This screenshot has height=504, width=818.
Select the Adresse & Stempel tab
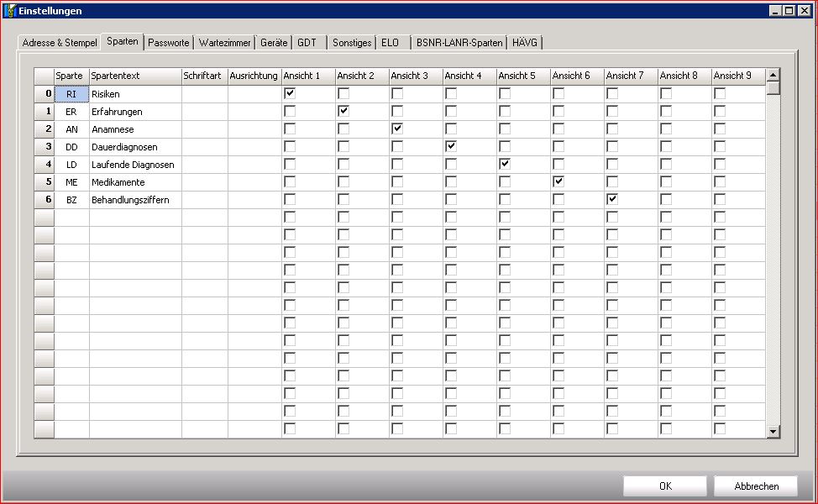click(x=60, y=43)
